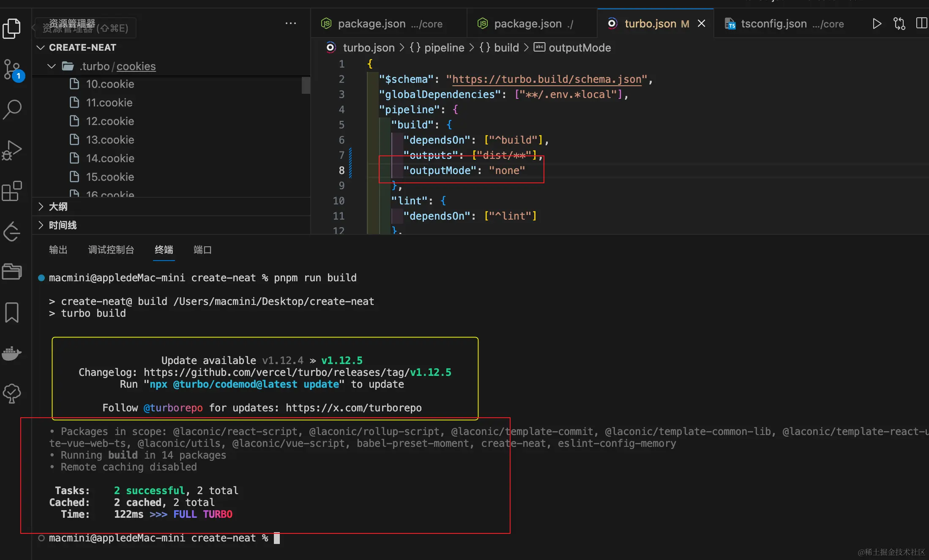Open the Extensions view icon

12,191
